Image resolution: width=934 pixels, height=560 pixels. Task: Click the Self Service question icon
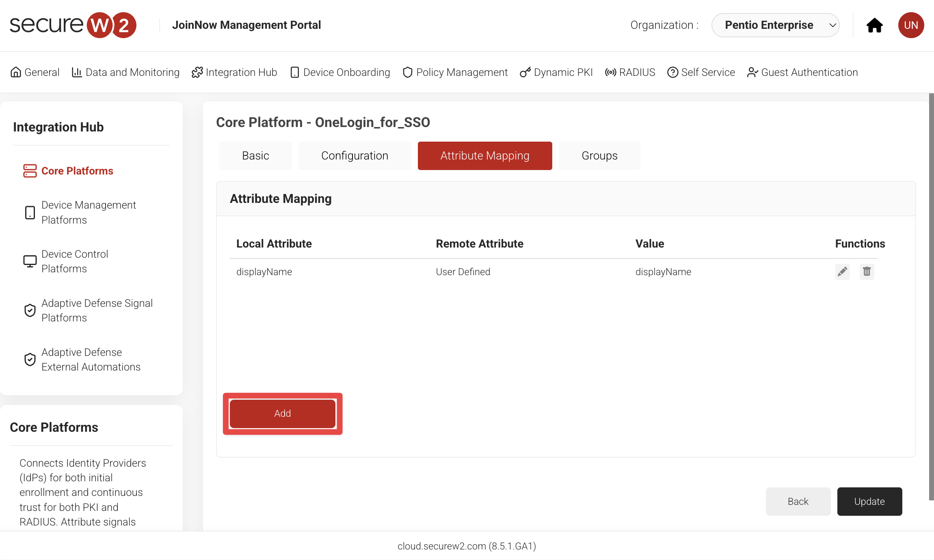tap(672, 72)
